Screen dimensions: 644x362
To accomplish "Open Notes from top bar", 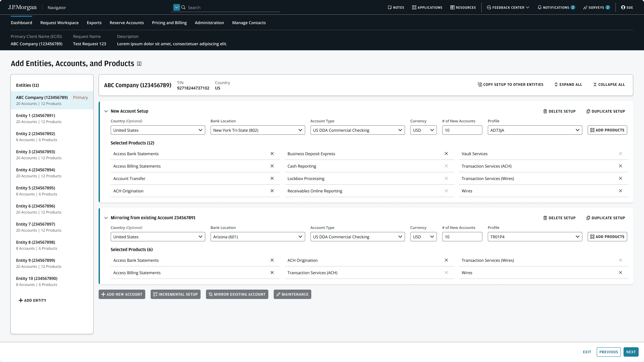I will (396, 7).
